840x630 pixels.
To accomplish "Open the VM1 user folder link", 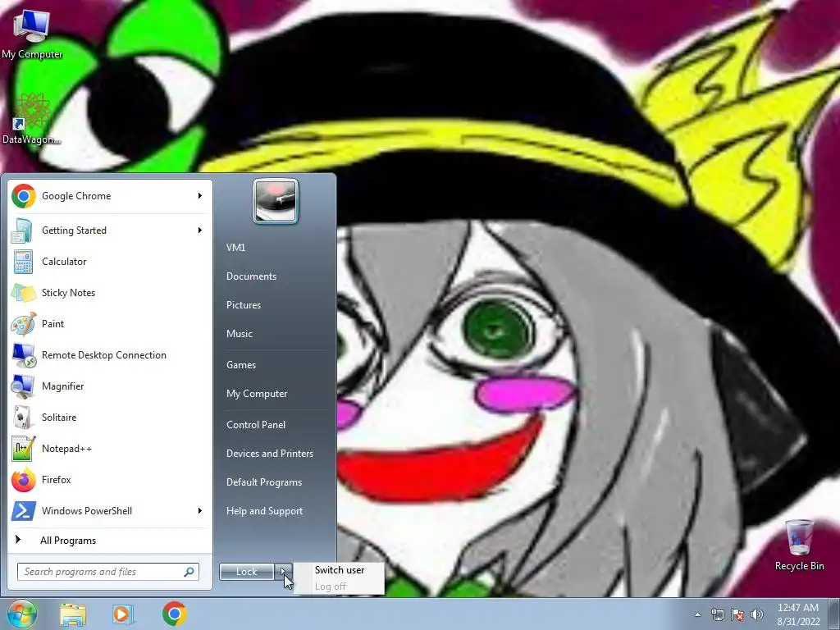I will click(235, 248).
